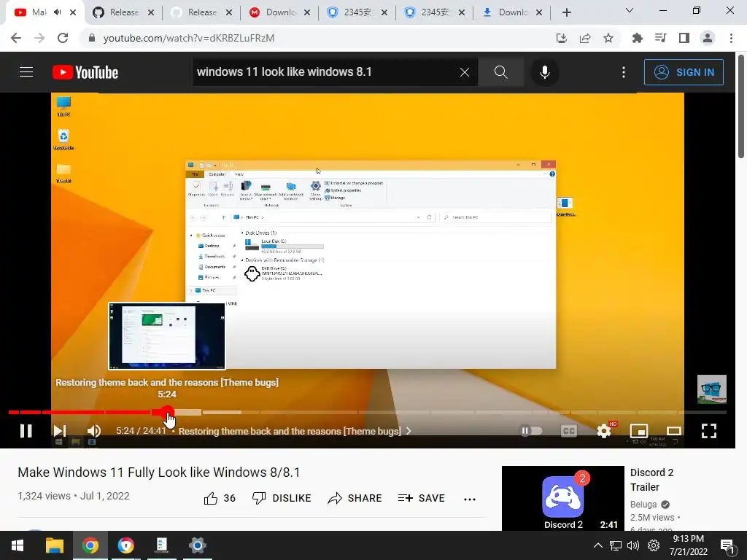Viewport: 747px width, 560px height.
Task: Run search with magnifier button
Action: [500, 72]
